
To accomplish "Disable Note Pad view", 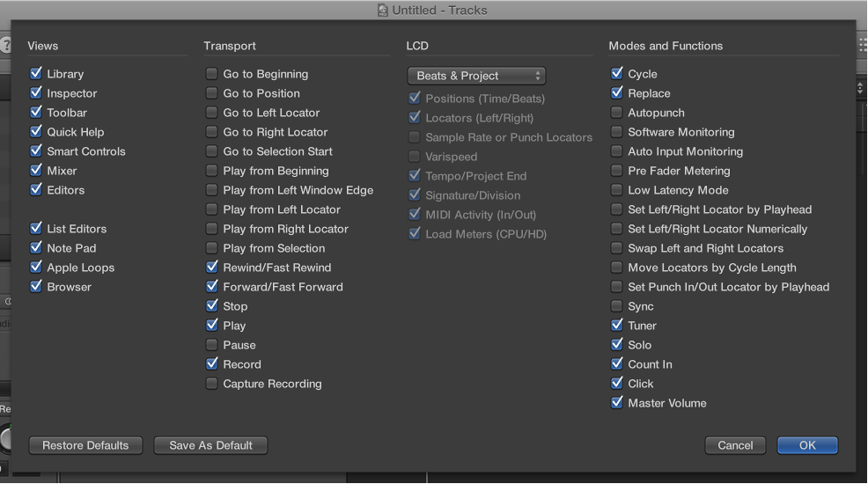I will click(x=36, y=248).
